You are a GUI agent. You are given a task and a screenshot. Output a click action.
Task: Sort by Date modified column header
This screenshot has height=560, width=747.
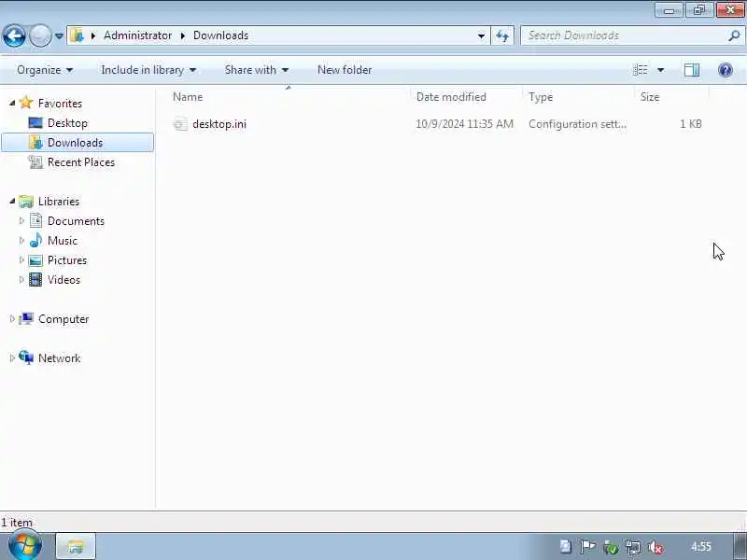[x=451, y=97]
